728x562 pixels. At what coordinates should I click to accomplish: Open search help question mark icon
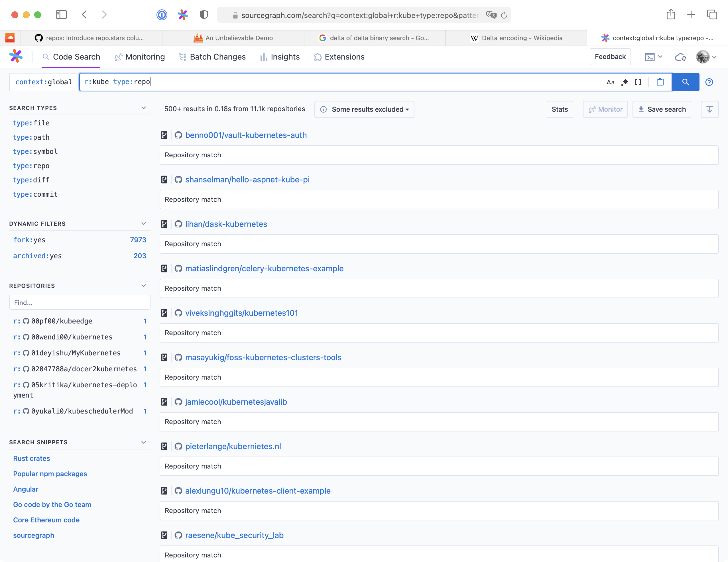[x=709, y=82]
